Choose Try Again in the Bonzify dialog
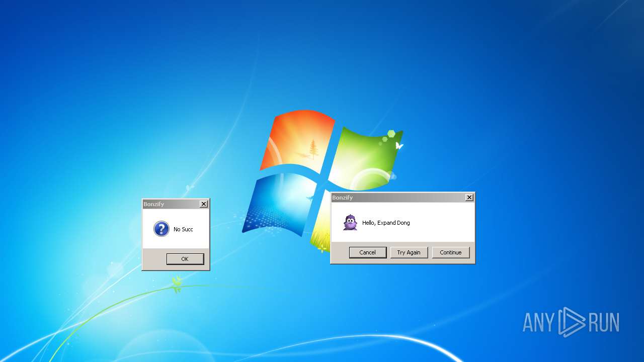 [409, 252]
